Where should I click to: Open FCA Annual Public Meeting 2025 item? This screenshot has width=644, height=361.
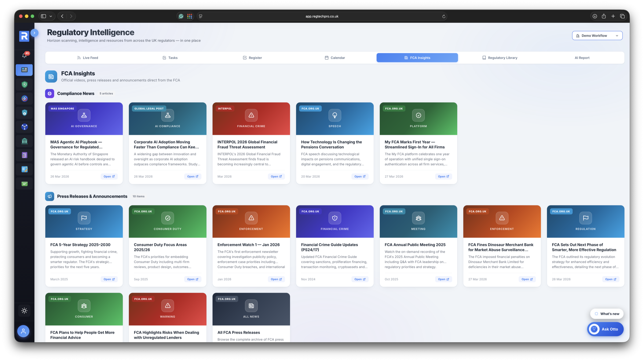pos(443,279)
